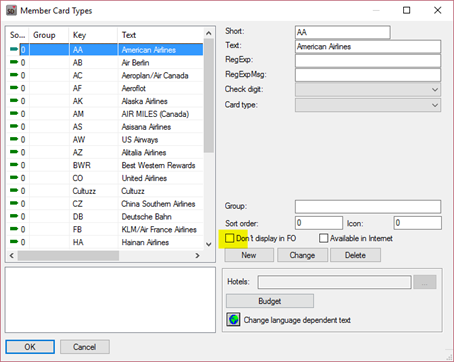Click the Hotels text field
The image size is (454, 362).
334,282
